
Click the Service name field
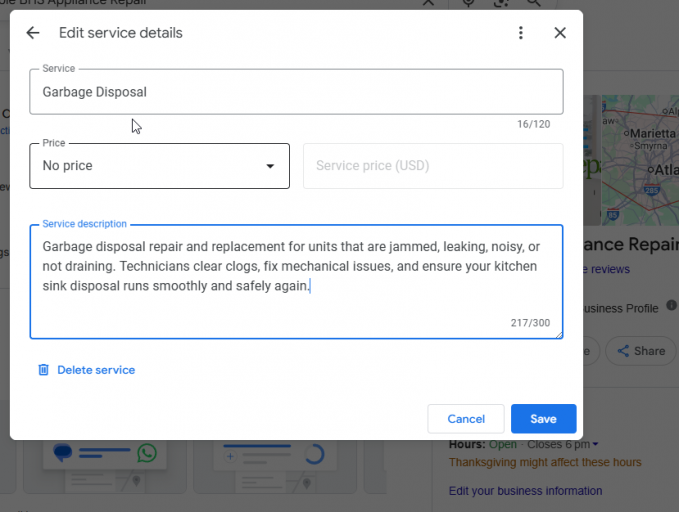point(296,92)
